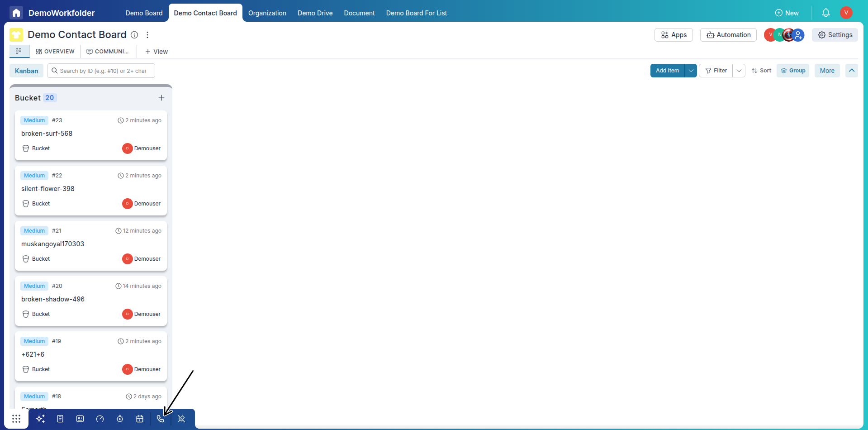Viewport: 868px width, 430px height.
Task: Open the Organization tab
Action: click(267, 13)
